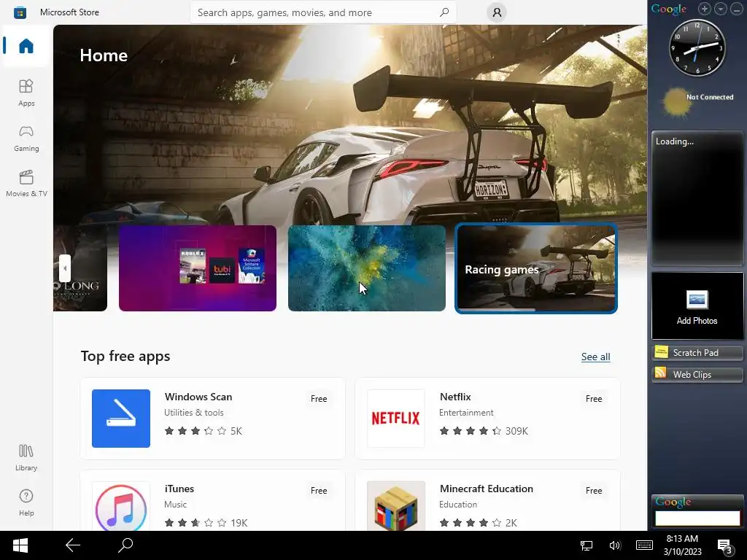Click the Netflix star rating 309K
Image resolution: width=747 pixels, height=560 pixels.
484,431
